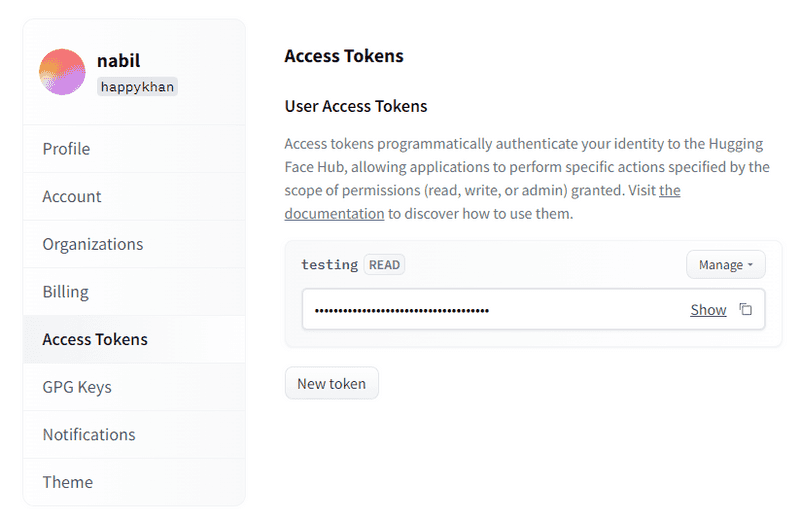Click the nabil display name
800x519 pixels.
click(x=118, y=60)
